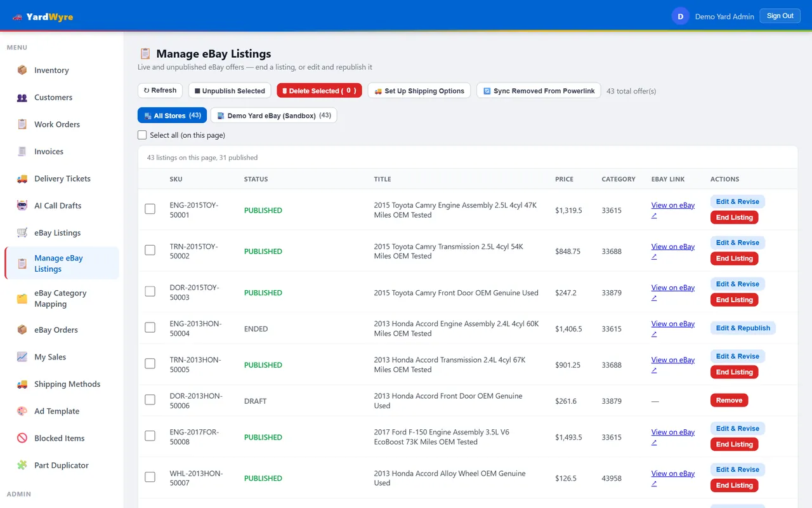Screen dimensions: 812x508
Task: Click the '43 total offer(s)' text
Action: tap(631, 91)
